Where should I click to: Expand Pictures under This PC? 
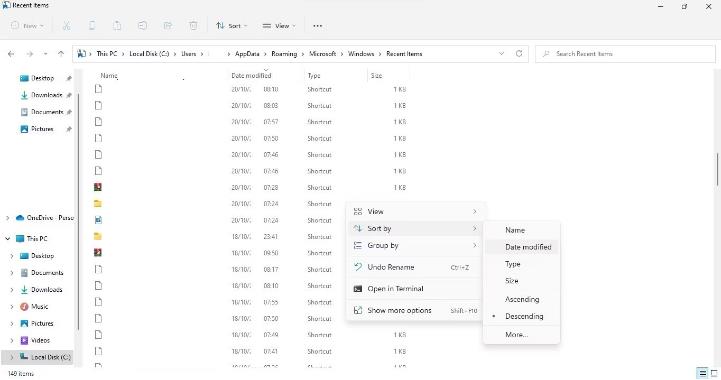(12, 323)
